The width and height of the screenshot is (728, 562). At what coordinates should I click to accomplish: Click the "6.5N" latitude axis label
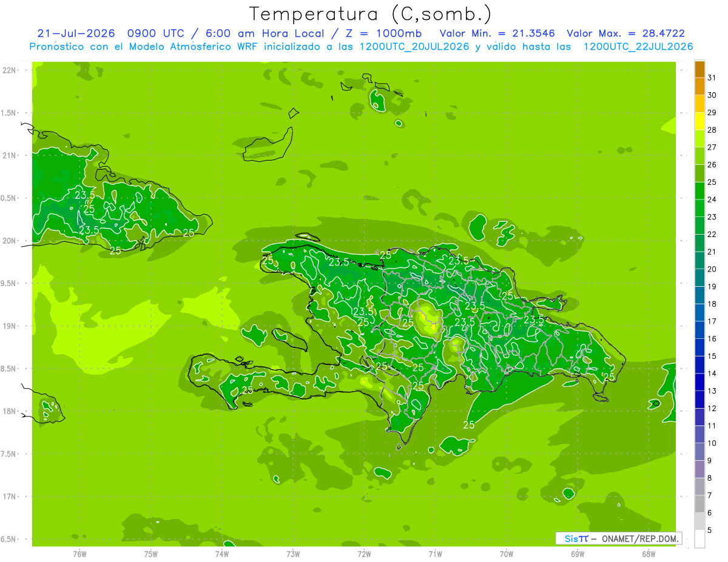coord(8,539)
